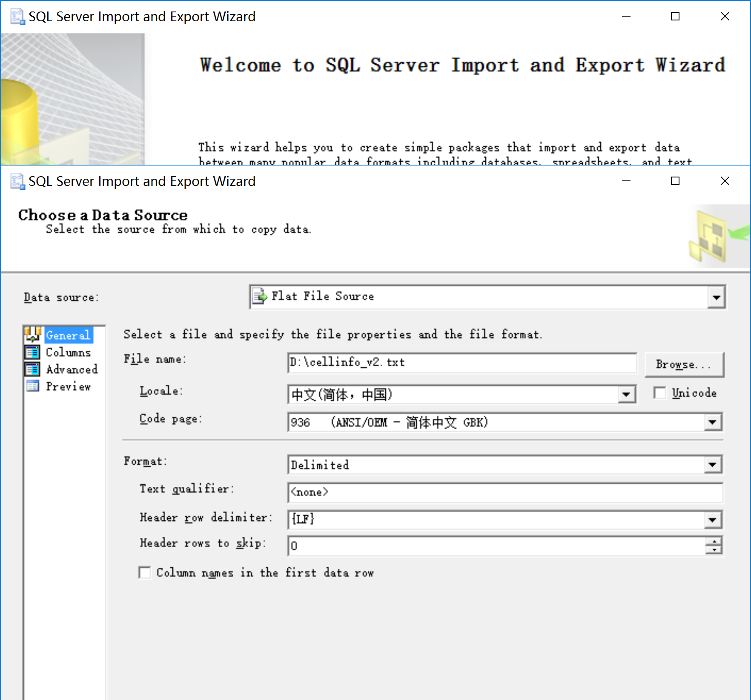Image resolution: width=751 pixels, height=700 pixels.
Task: Click the Advanced page icon
Action: coord(33,369)
